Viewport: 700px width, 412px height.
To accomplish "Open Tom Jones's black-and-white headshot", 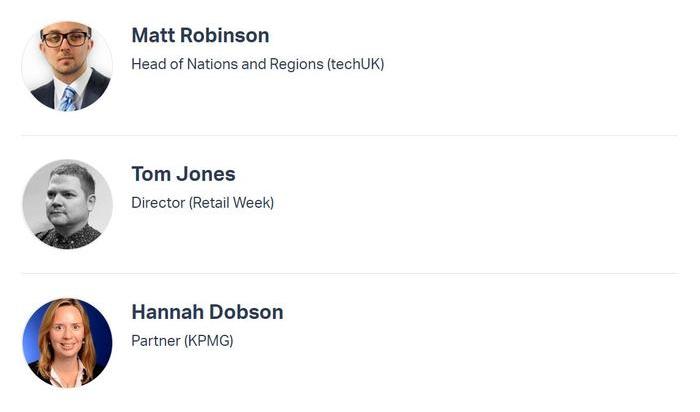I will click(x=67, y=204).
